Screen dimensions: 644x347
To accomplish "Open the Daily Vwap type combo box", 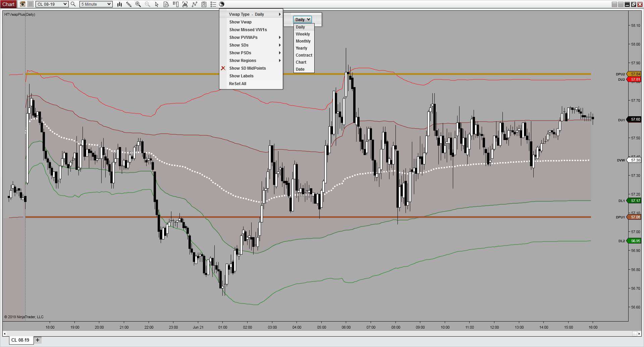I will (303, 19).
